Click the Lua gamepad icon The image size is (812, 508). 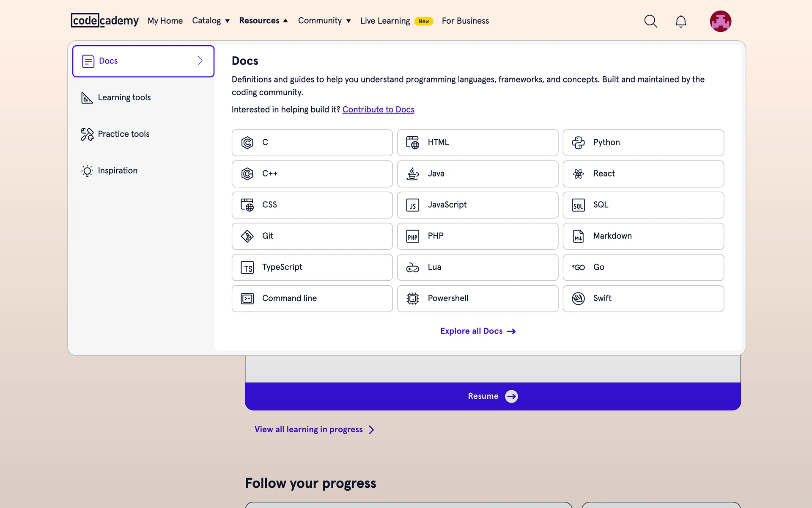pos(412,268)
